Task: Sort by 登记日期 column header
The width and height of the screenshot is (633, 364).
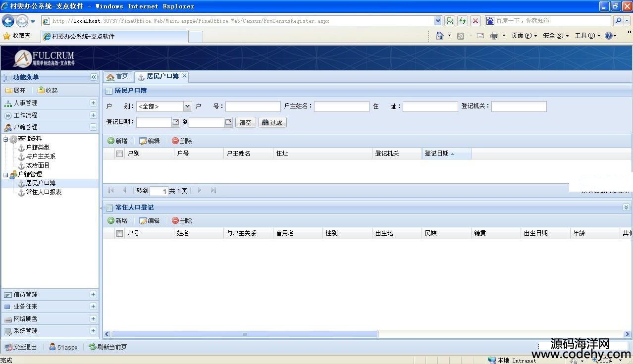Action: [x=446, y=154]
